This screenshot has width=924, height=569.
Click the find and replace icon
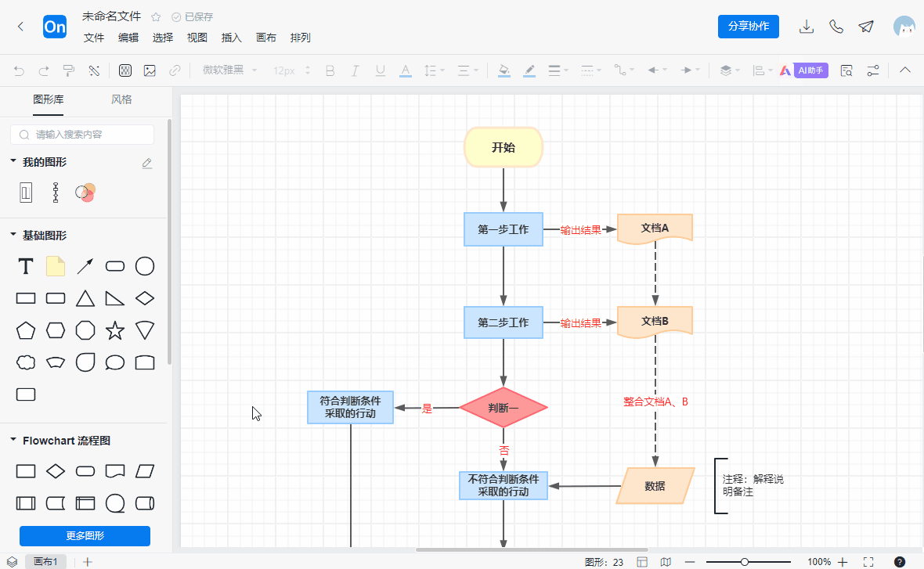click(x=846, y=70)
